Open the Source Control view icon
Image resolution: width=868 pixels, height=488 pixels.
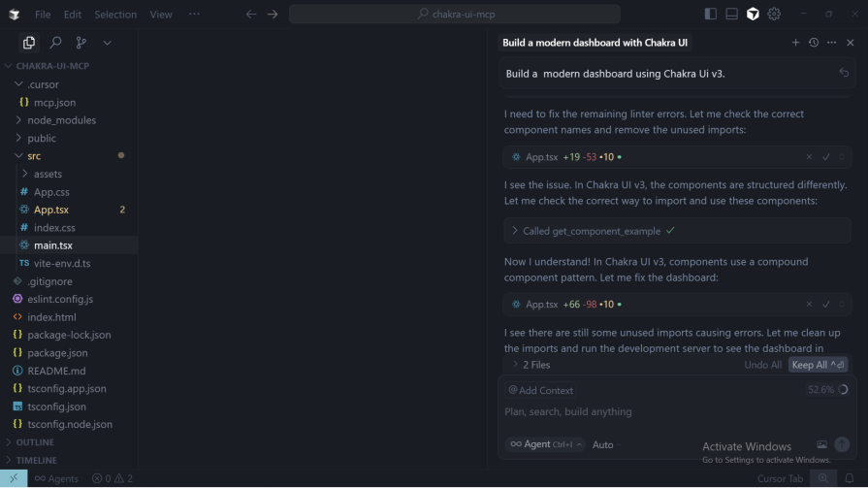click(80, 43)
